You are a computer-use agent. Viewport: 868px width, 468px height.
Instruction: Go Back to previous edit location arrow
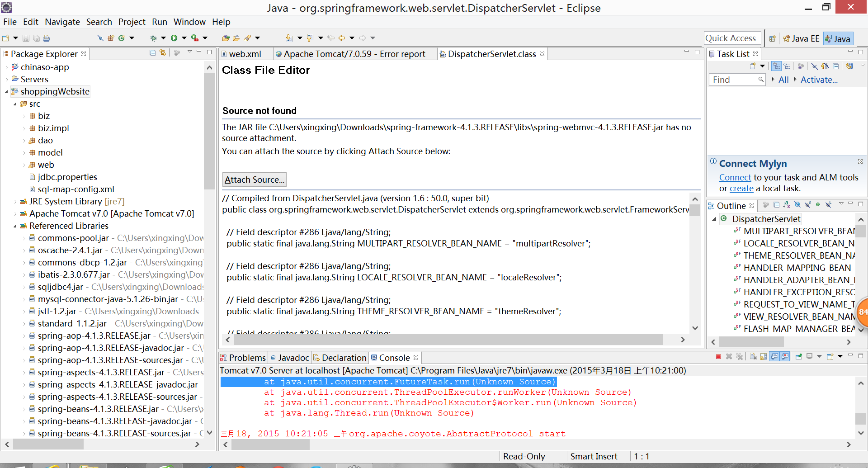[x=342, y=38]
